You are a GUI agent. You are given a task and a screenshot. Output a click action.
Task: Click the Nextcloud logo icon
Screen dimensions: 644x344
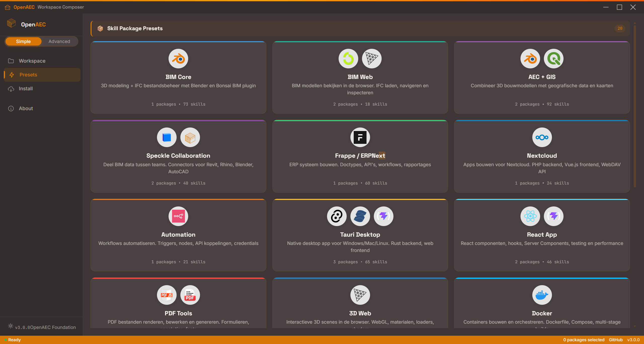click(x=542, y=137)
